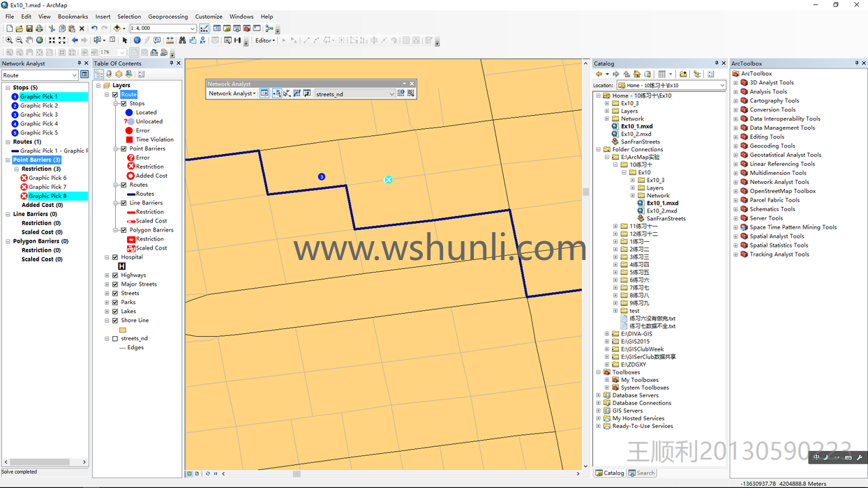
Task: Click Shore Line layer color swatch
Action: pyautogui.click(x=123, y=330)
